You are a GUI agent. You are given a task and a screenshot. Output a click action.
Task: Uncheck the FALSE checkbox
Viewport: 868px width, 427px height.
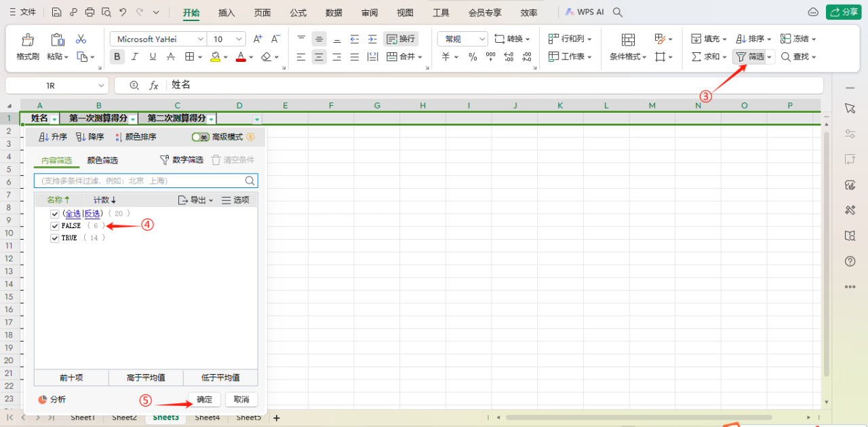pos(55,226)
